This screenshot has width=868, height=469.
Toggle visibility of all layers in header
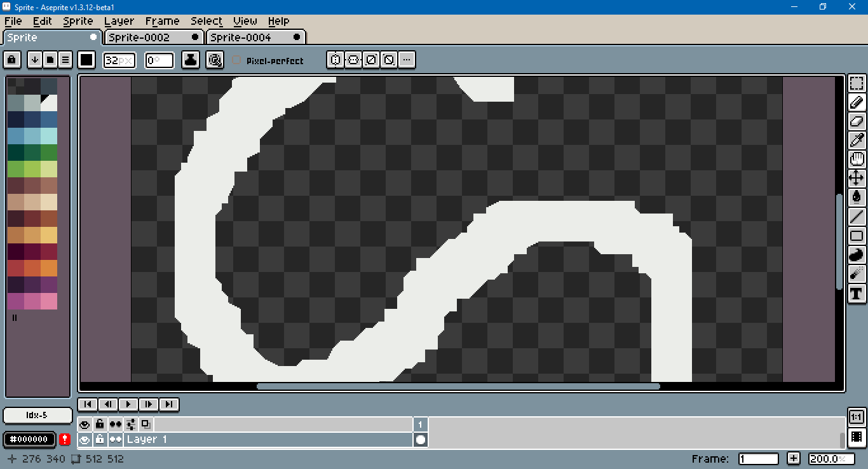point(85,424)
